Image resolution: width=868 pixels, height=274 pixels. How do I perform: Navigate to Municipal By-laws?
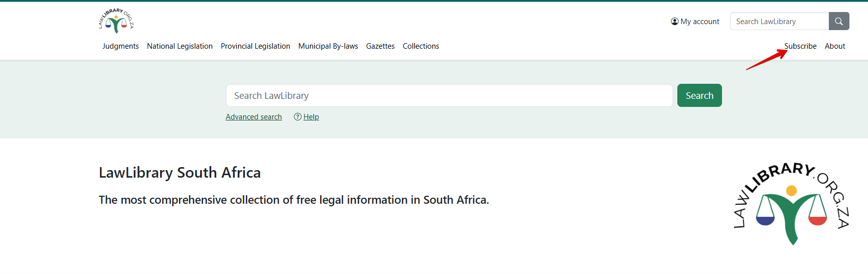tap(328, 46)
